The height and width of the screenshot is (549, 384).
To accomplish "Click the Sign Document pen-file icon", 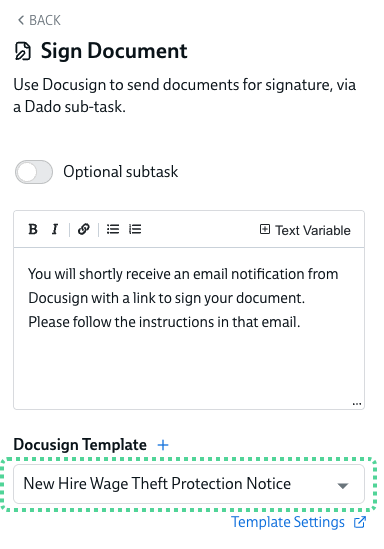I will point(23,51).
